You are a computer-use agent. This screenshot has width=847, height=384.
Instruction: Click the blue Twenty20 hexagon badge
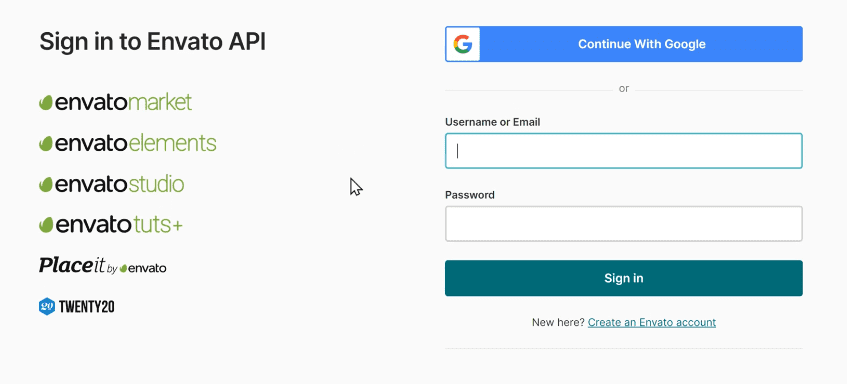coord(47,307)
